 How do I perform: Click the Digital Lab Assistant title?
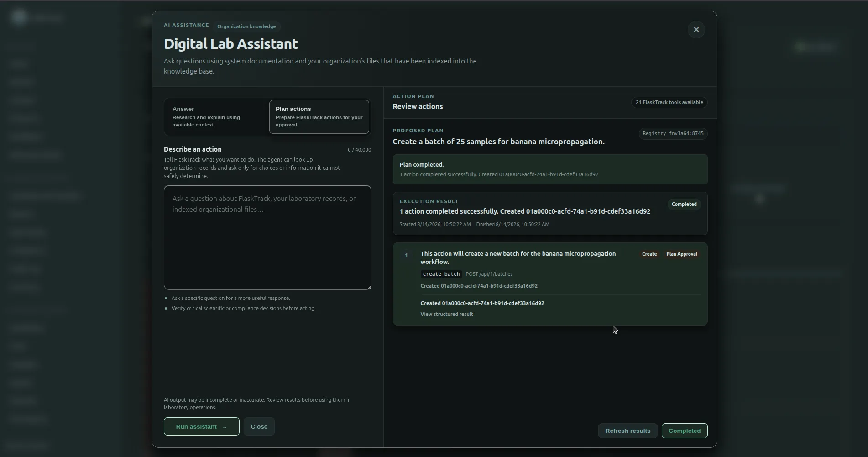(x=230, y=44)
